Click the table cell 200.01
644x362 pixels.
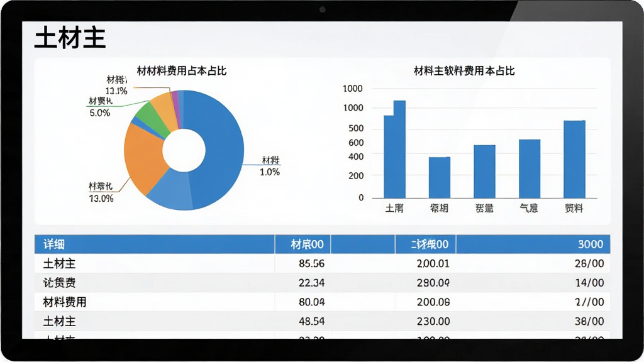pos(433,263)
